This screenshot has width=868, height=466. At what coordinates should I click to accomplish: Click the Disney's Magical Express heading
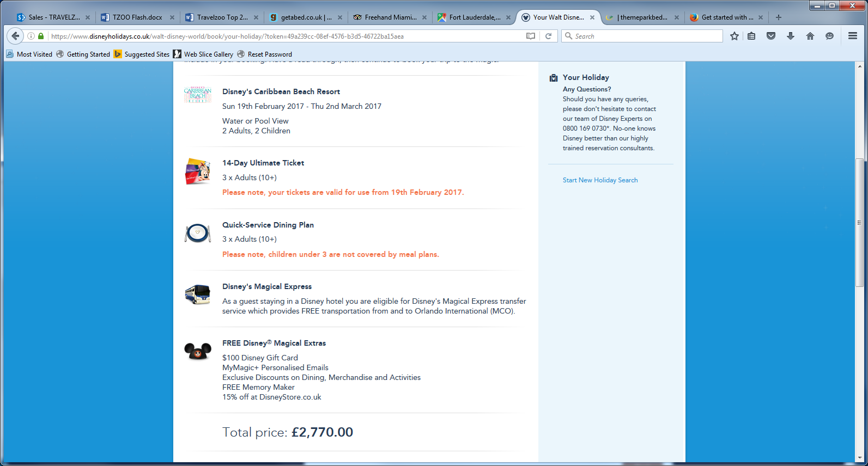click(267, 286)
